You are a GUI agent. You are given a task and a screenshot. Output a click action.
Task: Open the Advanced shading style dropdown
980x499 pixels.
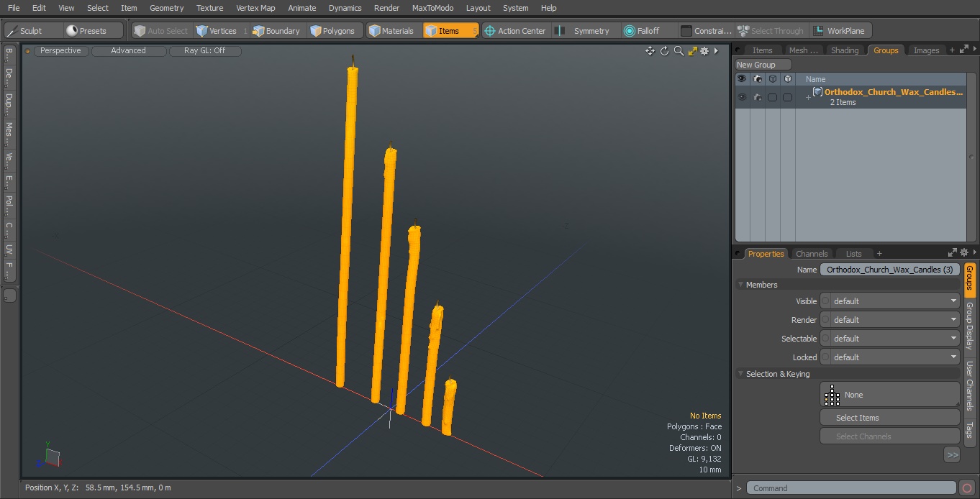point(129,51)
